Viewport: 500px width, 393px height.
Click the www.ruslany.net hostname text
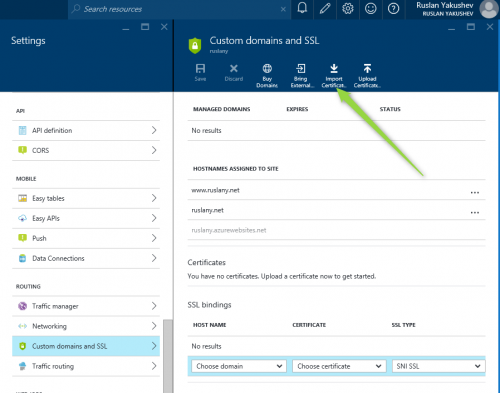215,190
